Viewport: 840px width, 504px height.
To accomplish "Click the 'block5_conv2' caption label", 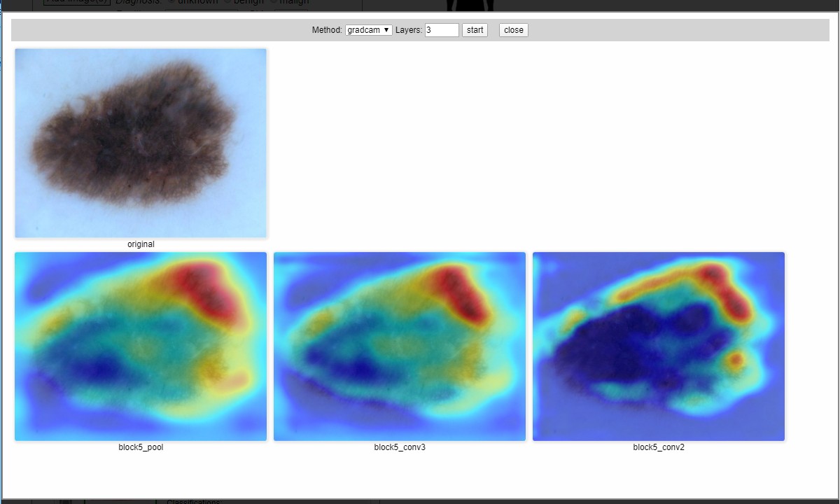I will point(659,447).
